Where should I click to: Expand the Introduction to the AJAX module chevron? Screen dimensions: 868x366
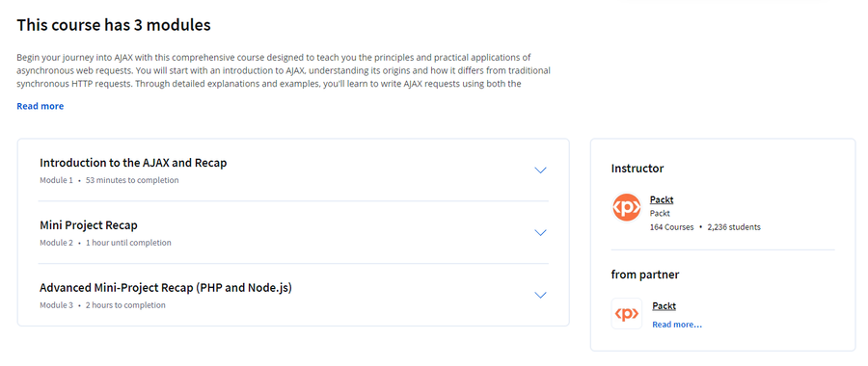541,170
